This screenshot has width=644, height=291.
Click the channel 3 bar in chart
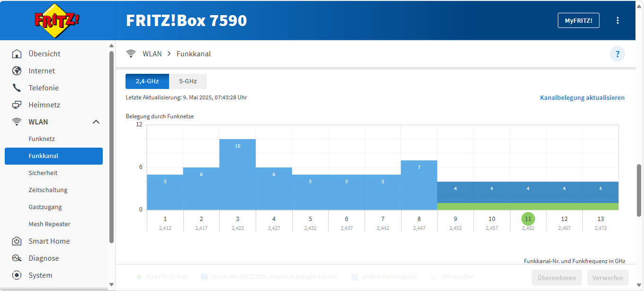(x=238, y=175)
